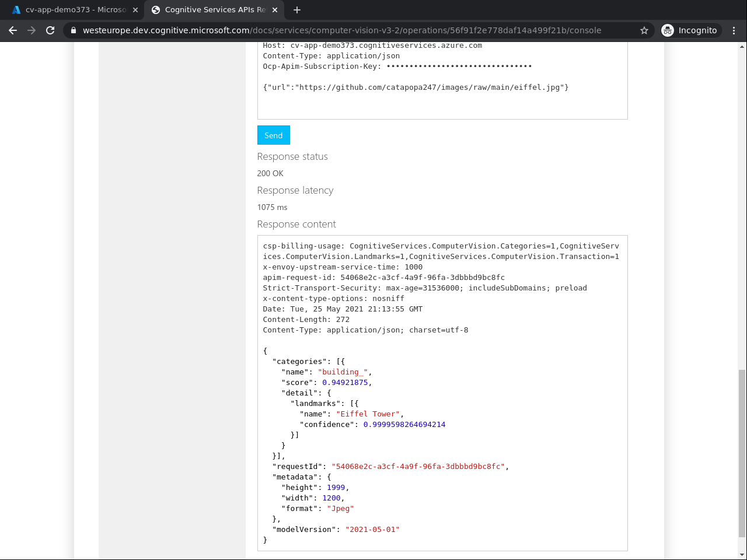Click the height value 1999
The height and width of the screenshot is (560, 747).
(336, 488)
